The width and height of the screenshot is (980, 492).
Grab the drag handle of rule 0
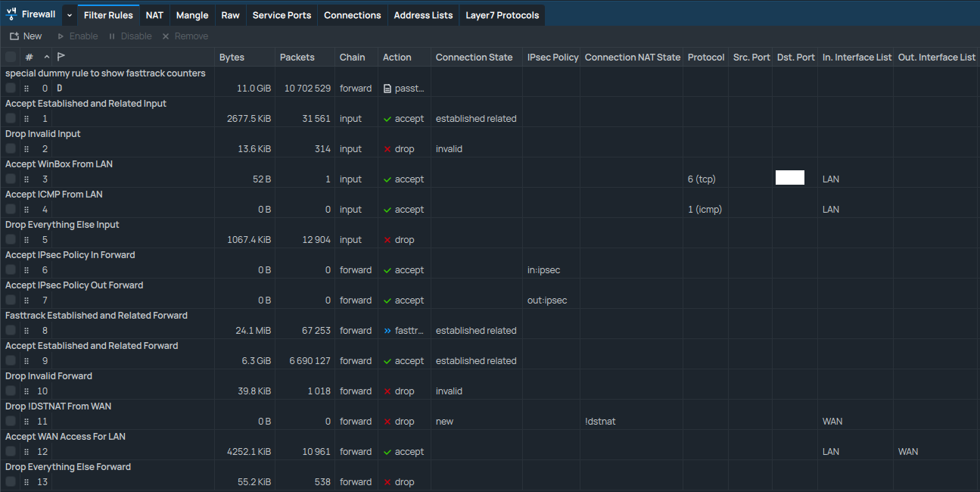[26, 89]
